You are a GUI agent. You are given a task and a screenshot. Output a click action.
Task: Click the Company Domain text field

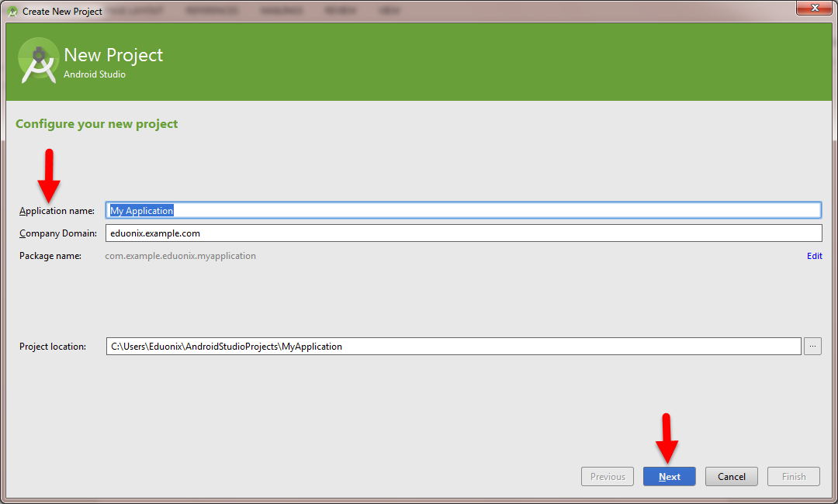tap(463, 233)
